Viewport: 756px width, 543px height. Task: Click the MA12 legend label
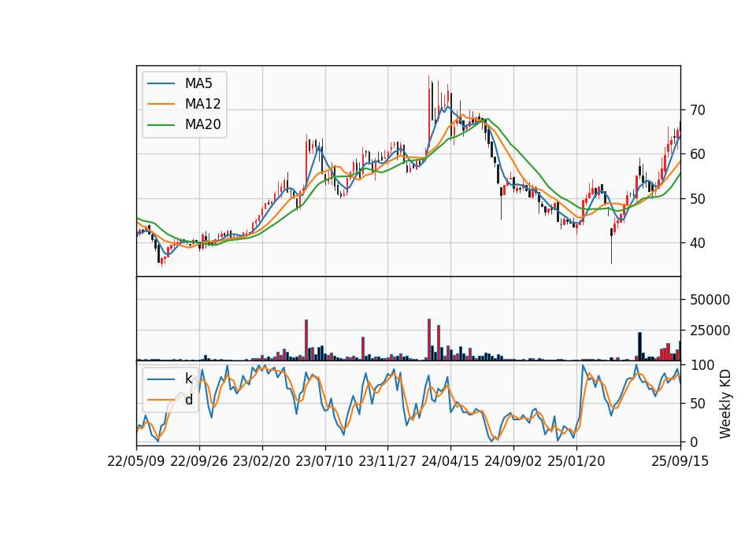point(203,104)
